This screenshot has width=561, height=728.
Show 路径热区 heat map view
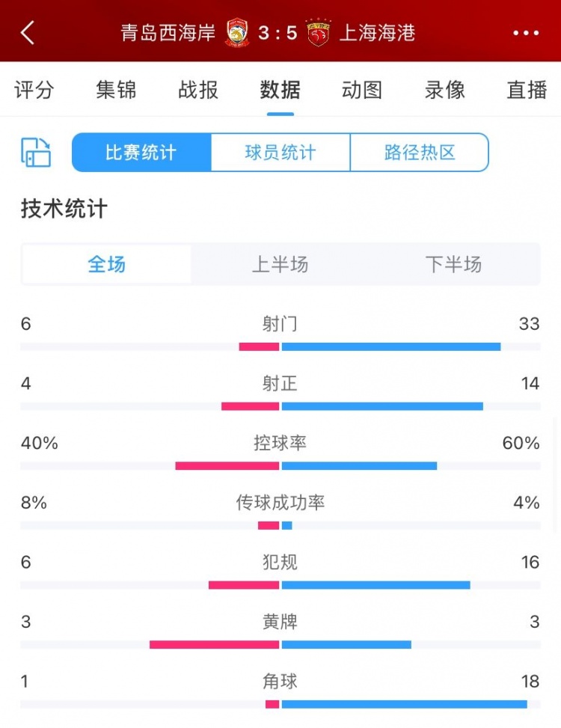point(420,153)
